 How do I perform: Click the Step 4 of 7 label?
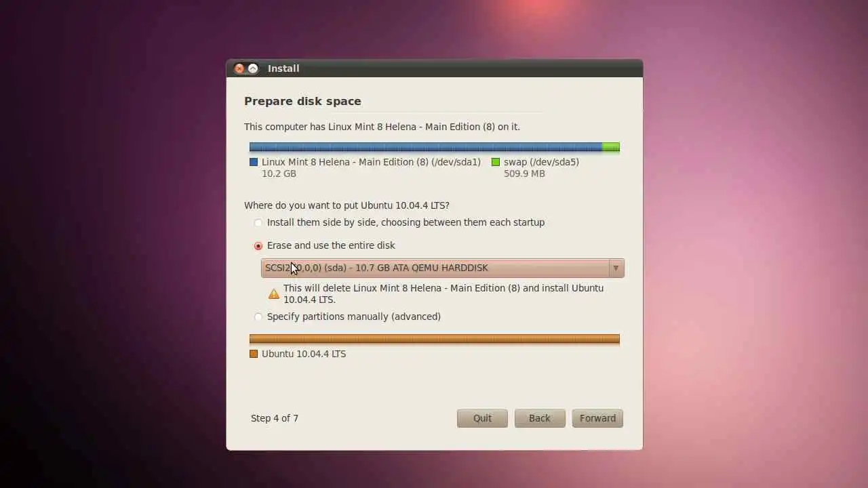[275, 418]
